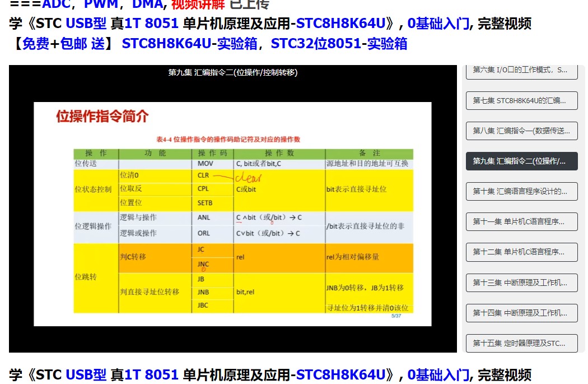Image resolution: width=588 pixels, height=384 pixels.
Task: Open 第十五集 定时器原理及STC episode
Action: coord(521,344)
